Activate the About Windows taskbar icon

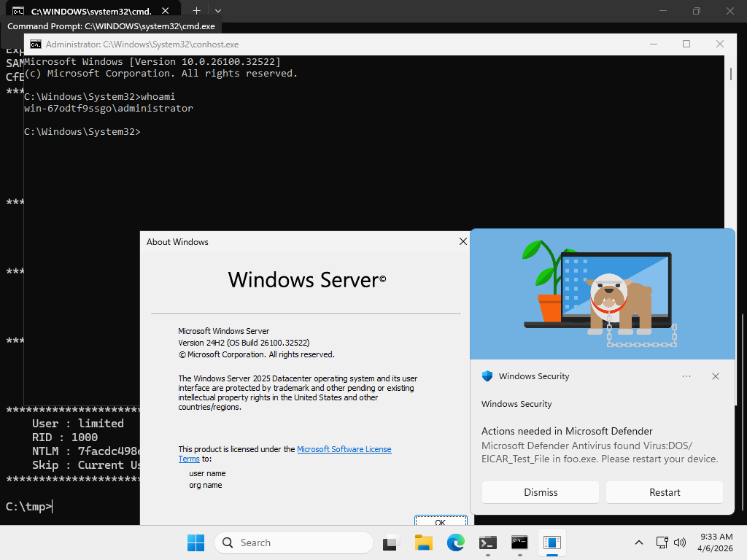pyautogui.click(x=551, y=542)
